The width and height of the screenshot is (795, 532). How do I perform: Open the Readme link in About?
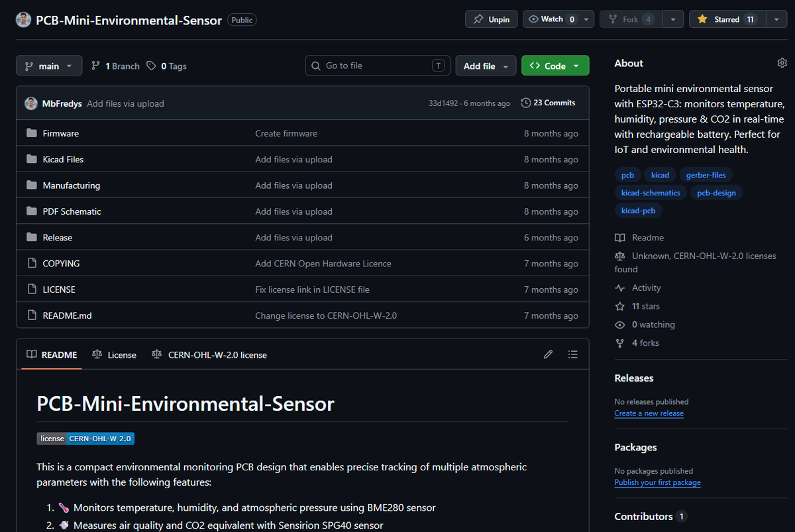pyautogui.click(x=639, y=238)
